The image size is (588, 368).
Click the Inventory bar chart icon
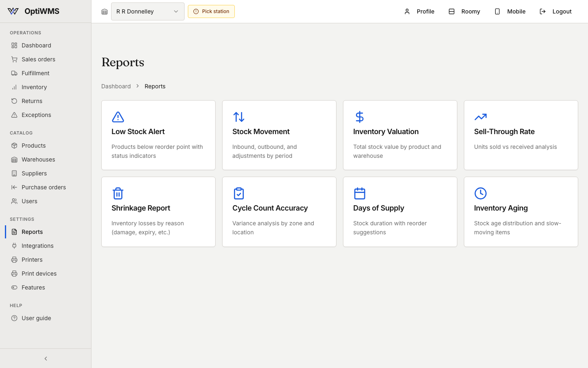coord(14,87)
